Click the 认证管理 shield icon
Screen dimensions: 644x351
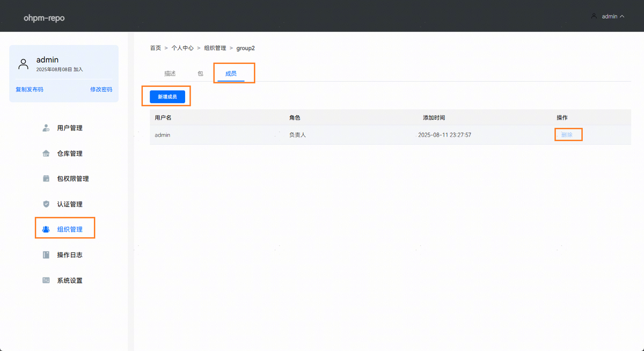46,204
